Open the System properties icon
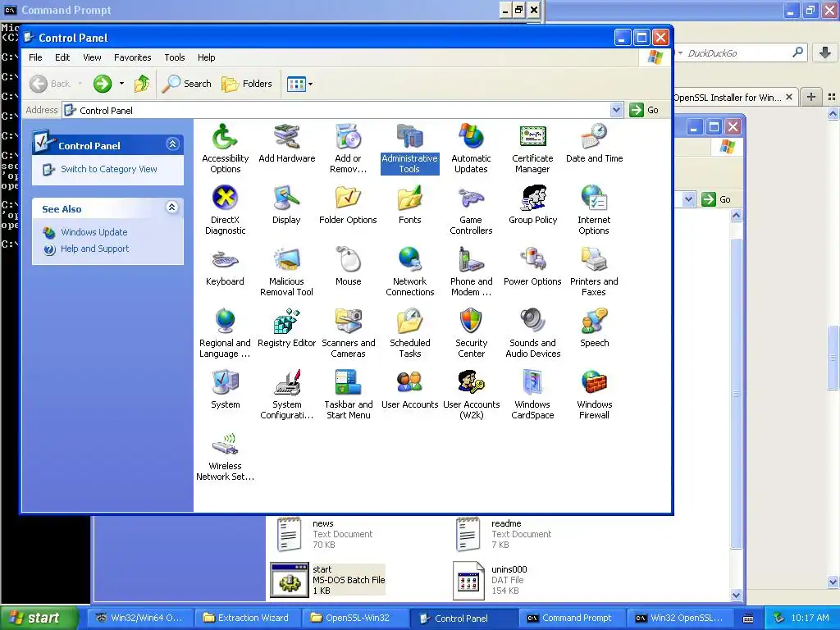Viewport: 840px width, 630px height. pyautogui.click(x=225, y=390)
